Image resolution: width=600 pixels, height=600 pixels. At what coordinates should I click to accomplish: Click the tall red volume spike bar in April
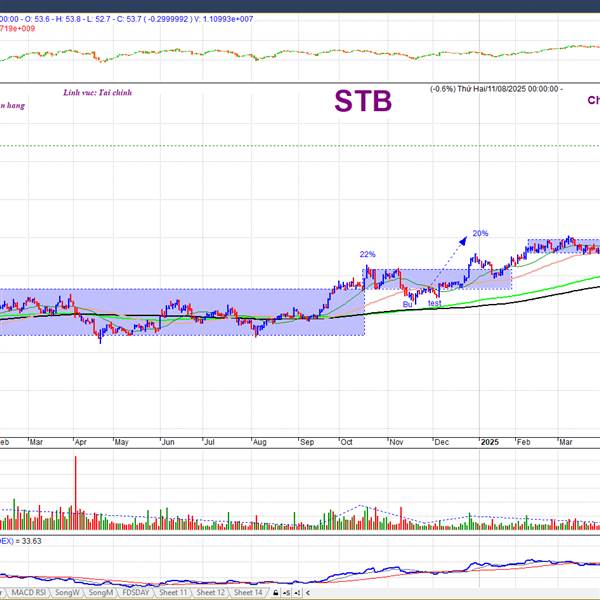pyautogui.click(x=75, y=493)
